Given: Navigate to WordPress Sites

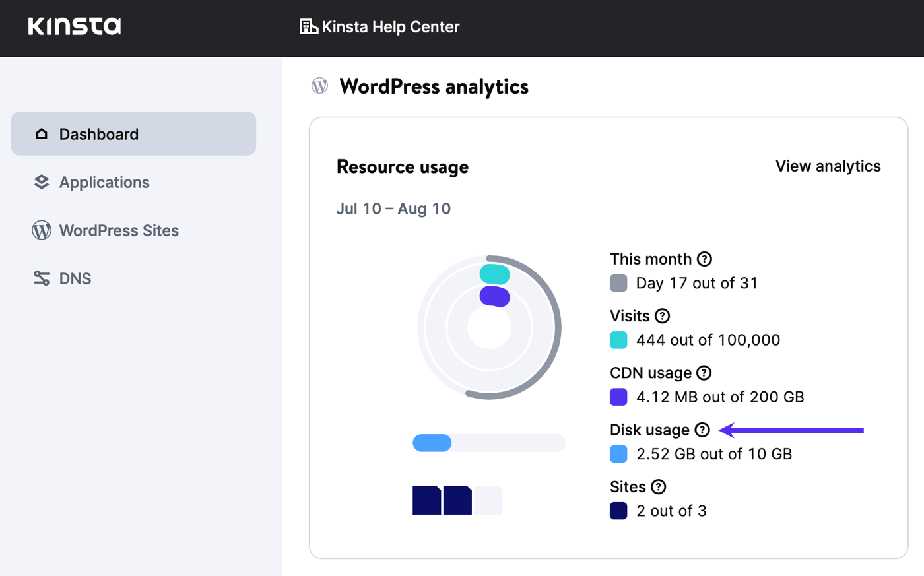Looking at the screenshot, I should point(118,230).
